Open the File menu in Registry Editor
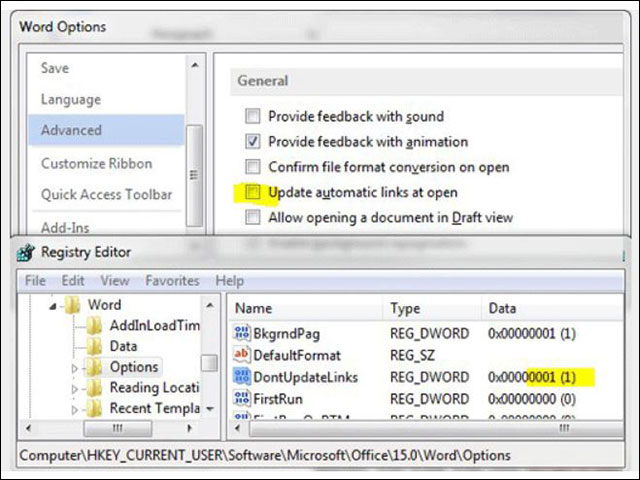The image size is (640, 480). 35,281
